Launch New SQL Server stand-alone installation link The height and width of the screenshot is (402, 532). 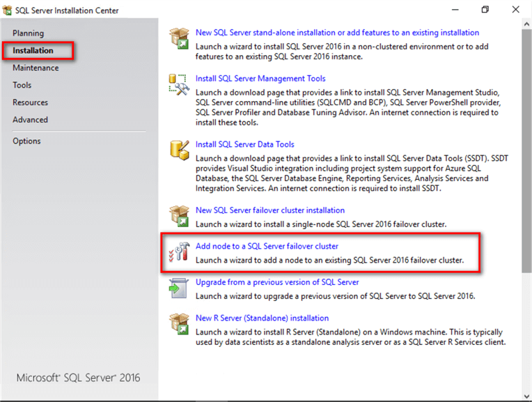[337, 33]
